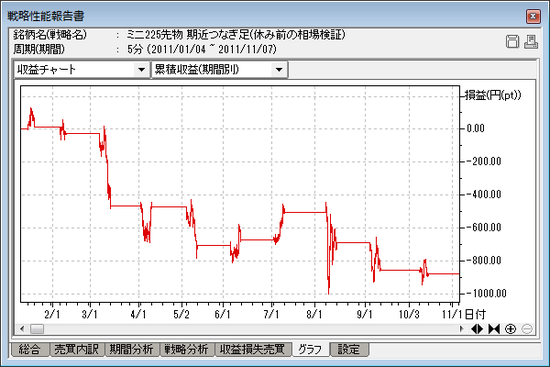Click the 7/1 date label
Viewport: 550px width, 367px height.
(271, 314)
